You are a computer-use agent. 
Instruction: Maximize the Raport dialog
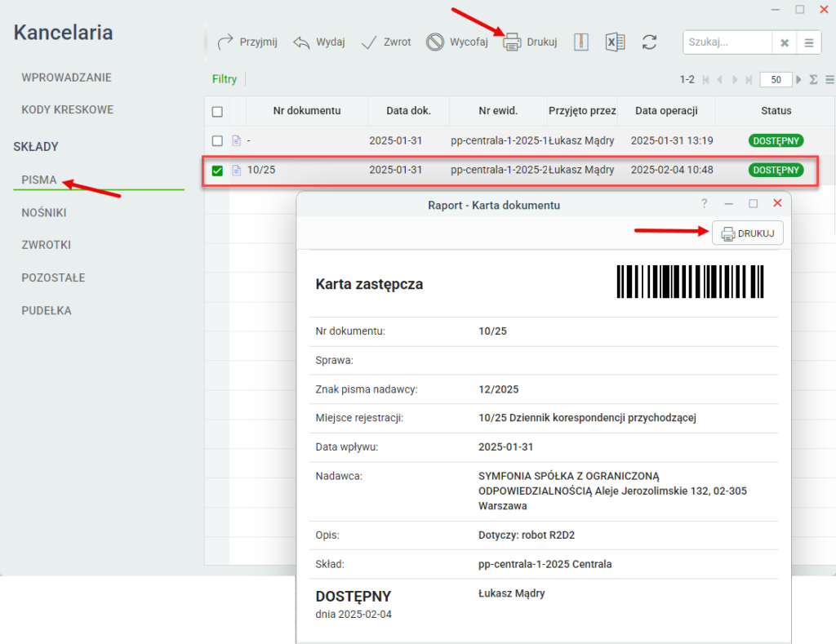click(x=753, y=204)
